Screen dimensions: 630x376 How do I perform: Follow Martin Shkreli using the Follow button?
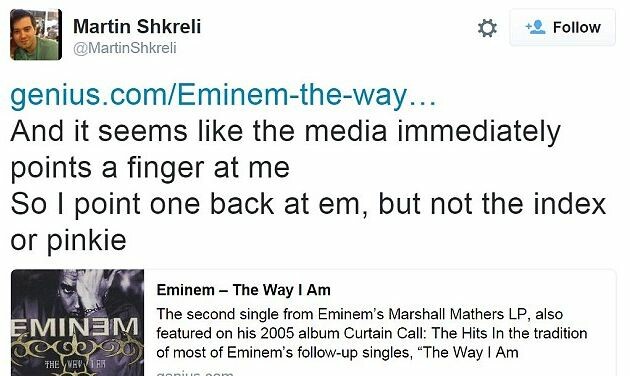pos(562,27)
